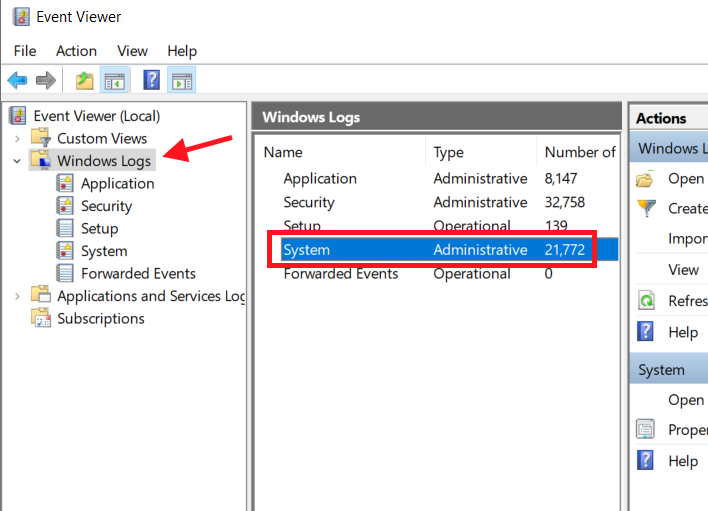Select Setup under Windows Logs tree
This screenshot has width=708, height=511.
tap(99, 228)
